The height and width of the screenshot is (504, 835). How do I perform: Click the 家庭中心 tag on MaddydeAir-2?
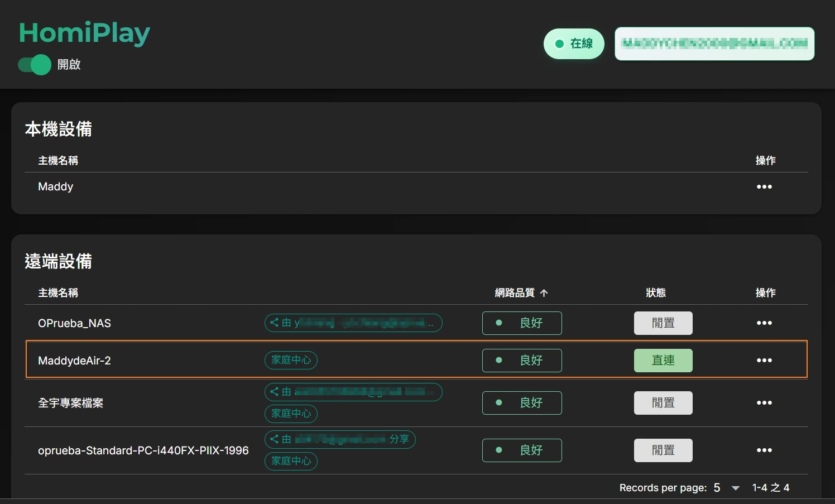point(291,360)
